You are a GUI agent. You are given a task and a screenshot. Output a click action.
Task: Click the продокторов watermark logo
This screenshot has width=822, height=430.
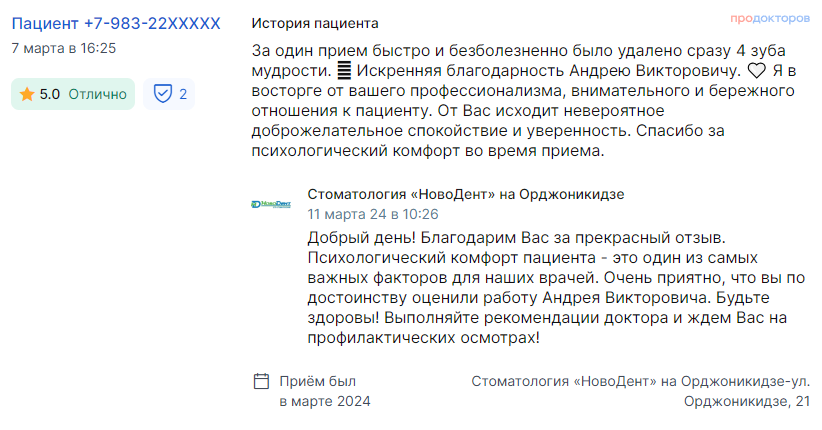pos(770,18)
